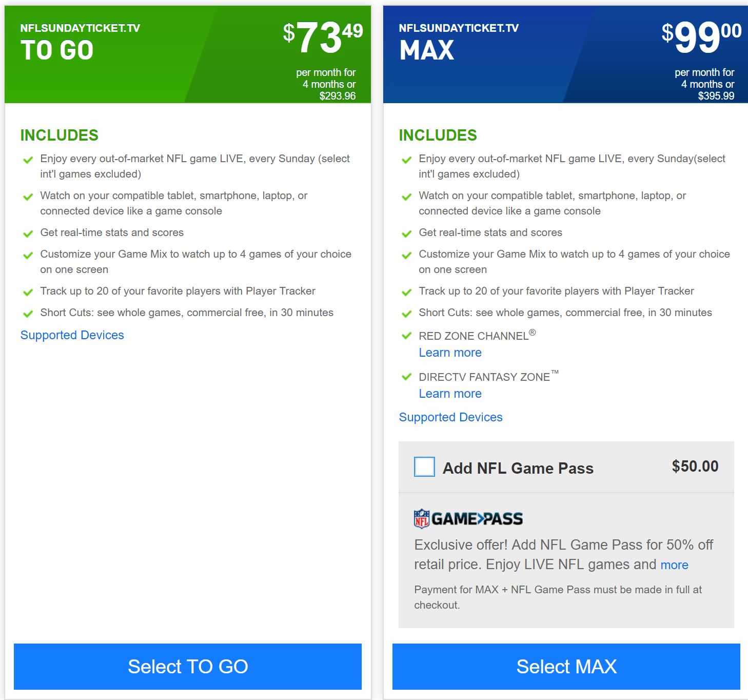
Task: Click the $50.00 Game Pass price
Action: [695, 466]
